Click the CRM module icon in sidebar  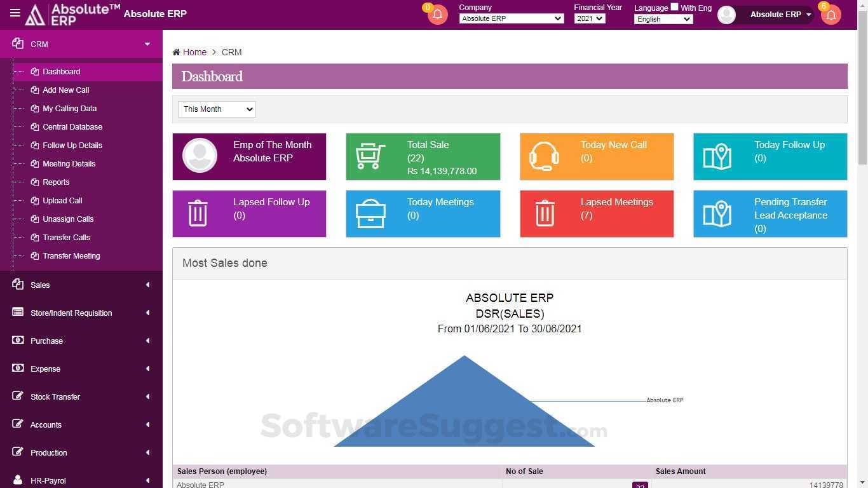pos(18,44)
